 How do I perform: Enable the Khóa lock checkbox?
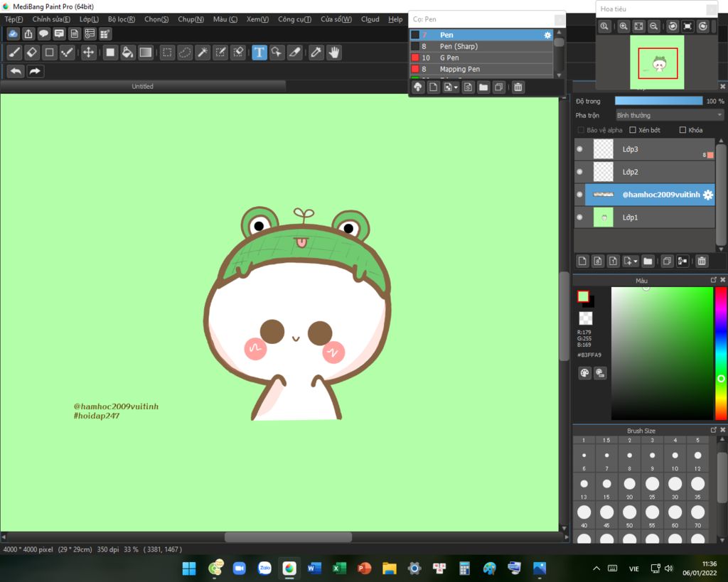(682, 130)
